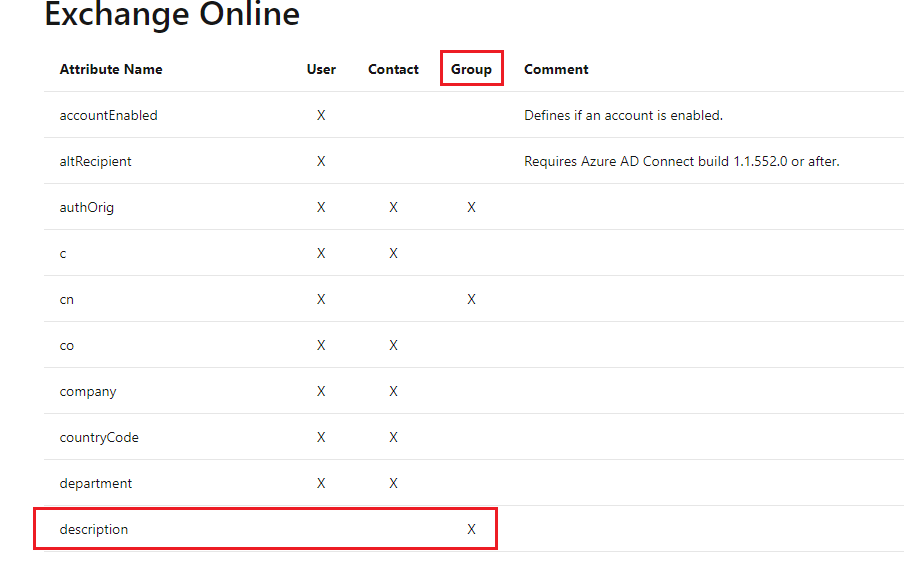Click the cn attribute name
The width and height of the screenshot is (904, 565).
click(x=66, y=300)
